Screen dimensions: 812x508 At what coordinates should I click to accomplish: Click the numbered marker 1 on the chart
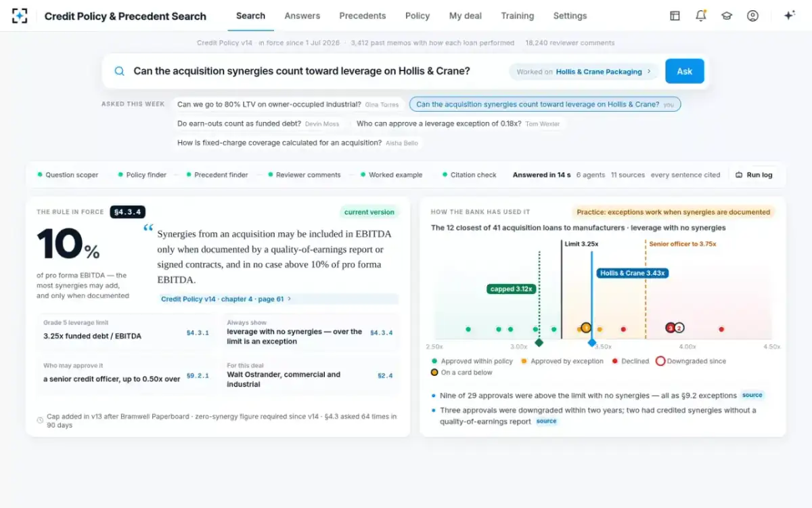[x=586, y=329]
